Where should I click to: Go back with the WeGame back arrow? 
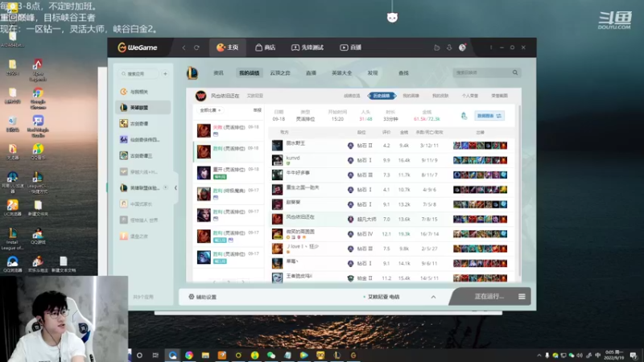pyautogui.click(x=184, y=47)
